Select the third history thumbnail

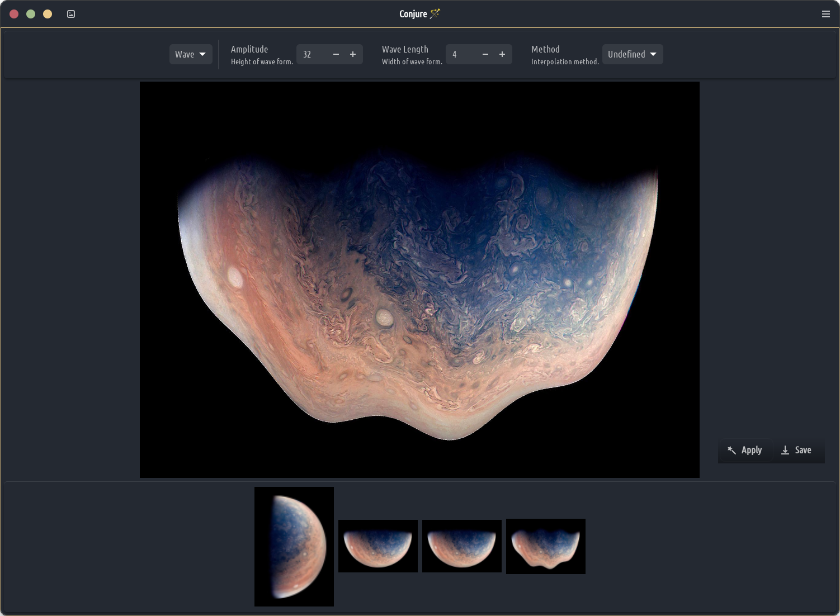pyautogui.click(x=462, y=546)
